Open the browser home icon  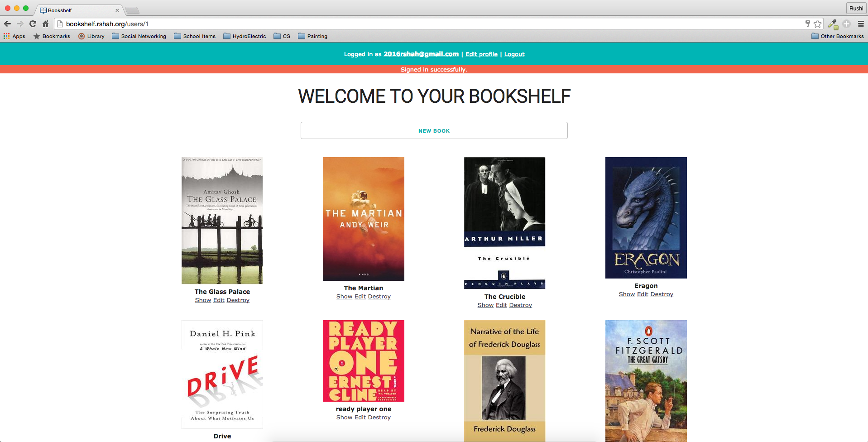(x=45, y=24)
